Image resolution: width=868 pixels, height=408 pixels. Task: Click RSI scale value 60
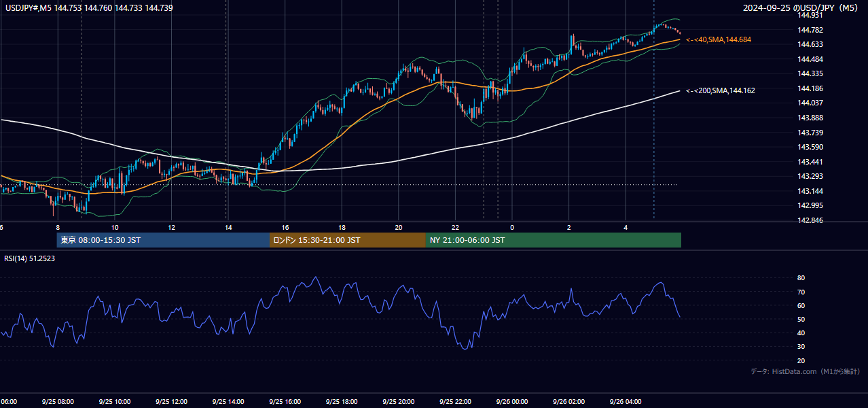point(801,306)
